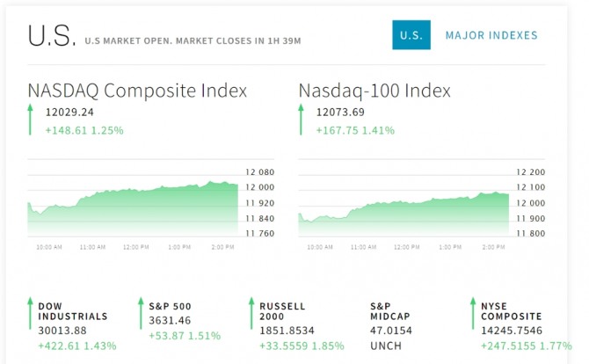This screenshot has width=589, height=364.
Task: Select the U.S. tab button
Action: point(411,36)
